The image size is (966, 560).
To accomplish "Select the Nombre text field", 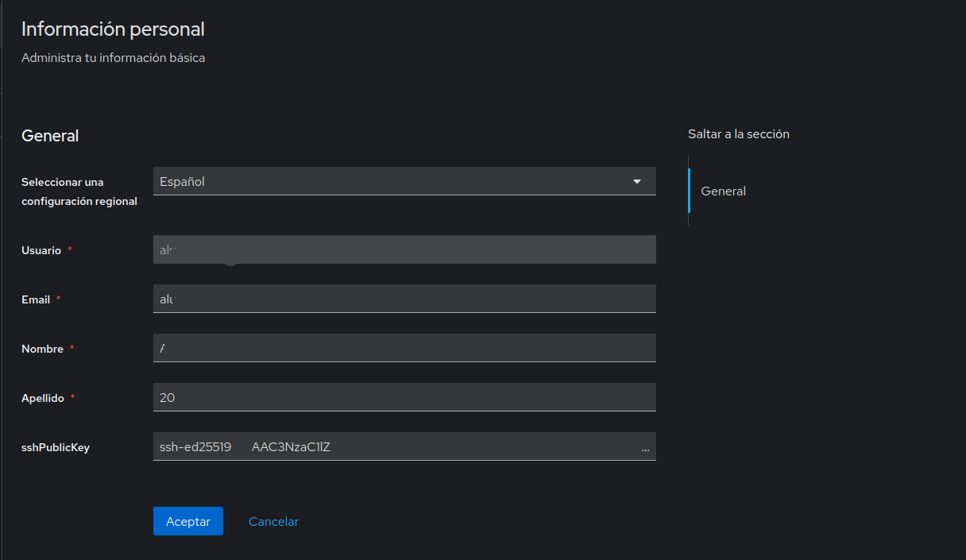I will click(404, 348).
